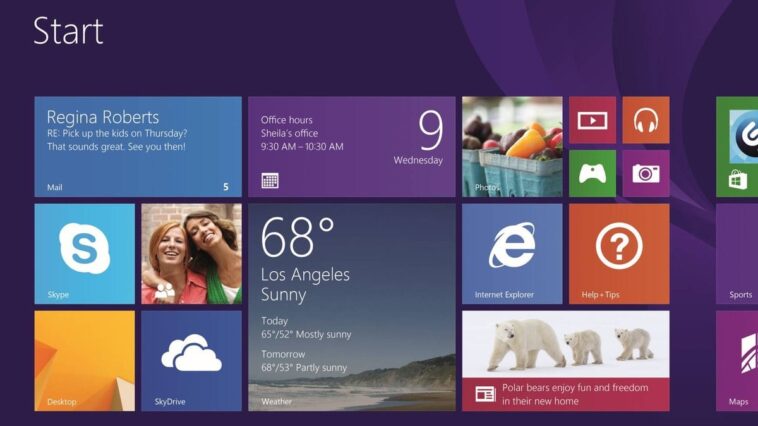
Task: Click the polar bear news photo
Action: pos(565,342)
